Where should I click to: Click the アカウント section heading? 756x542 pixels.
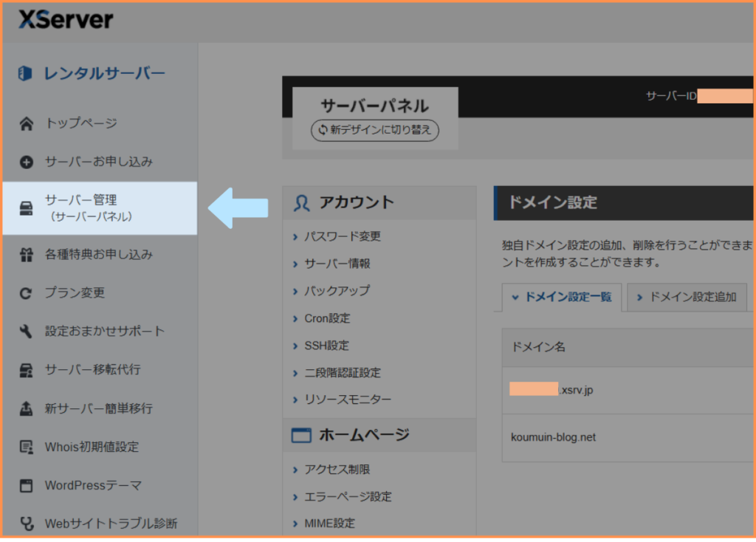(x=357, y=203)
